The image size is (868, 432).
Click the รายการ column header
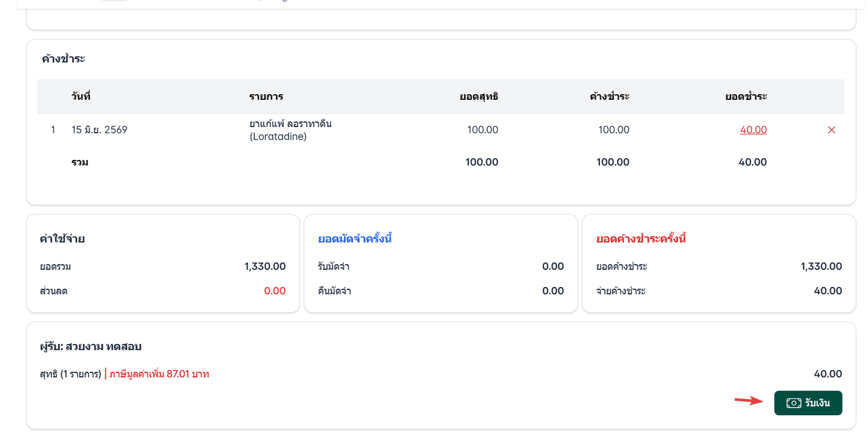tap(266, 96)
